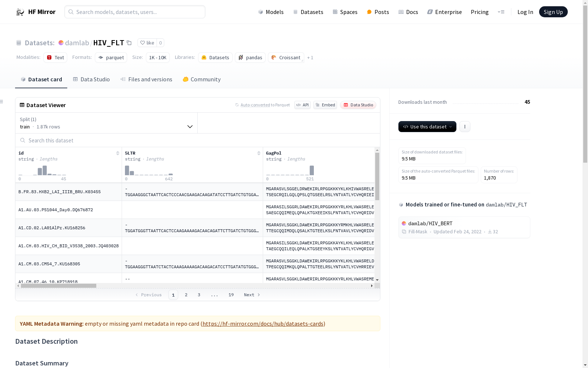Open the Community tab
Image resolution: width=588 pixels, height=368 pixels.
click(202, 79)
